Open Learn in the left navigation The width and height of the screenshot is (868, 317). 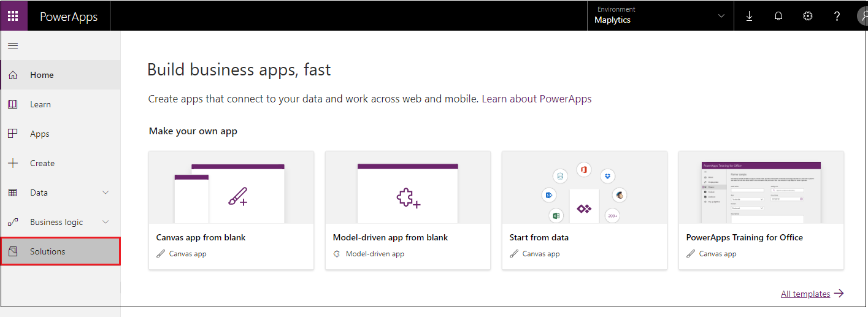tap(61, 104)
